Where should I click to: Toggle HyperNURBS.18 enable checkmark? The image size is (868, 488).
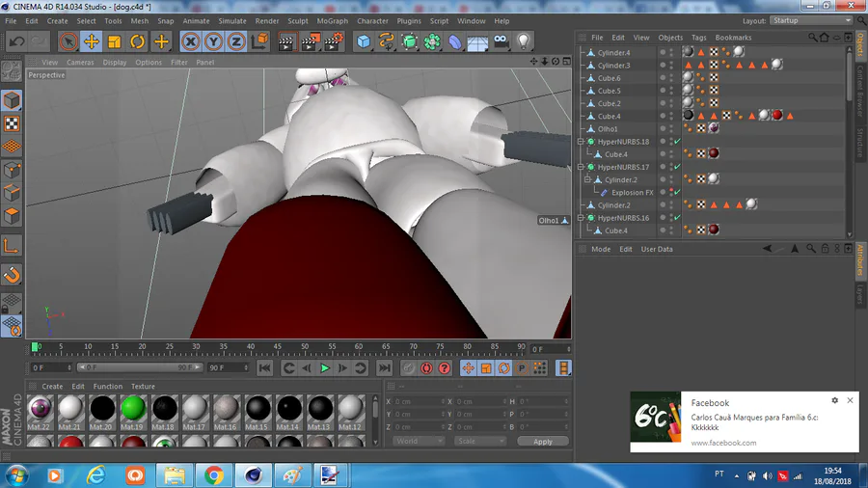(x=677, y=142)
